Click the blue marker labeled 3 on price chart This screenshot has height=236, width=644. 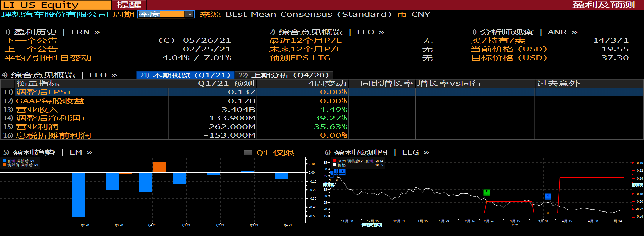point(342,172)
